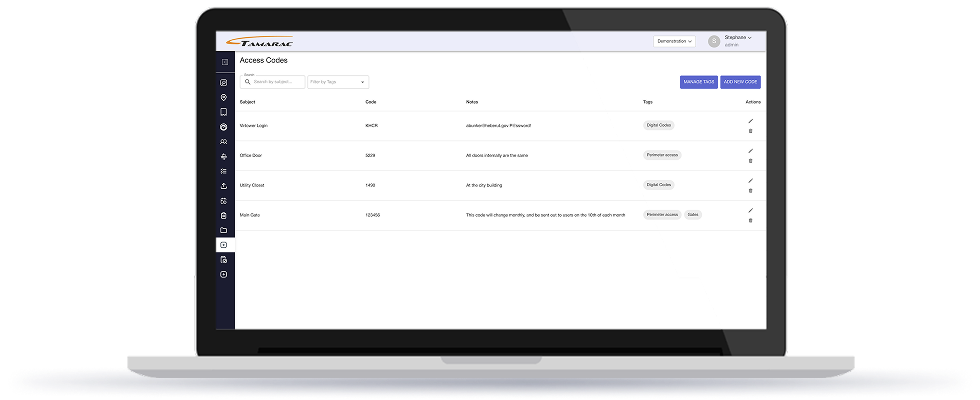Click the 'This code will change monthly' note

[x=546, y=215]
